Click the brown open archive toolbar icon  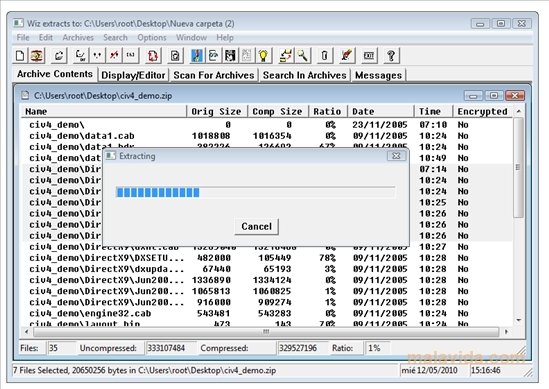(37, 56)
